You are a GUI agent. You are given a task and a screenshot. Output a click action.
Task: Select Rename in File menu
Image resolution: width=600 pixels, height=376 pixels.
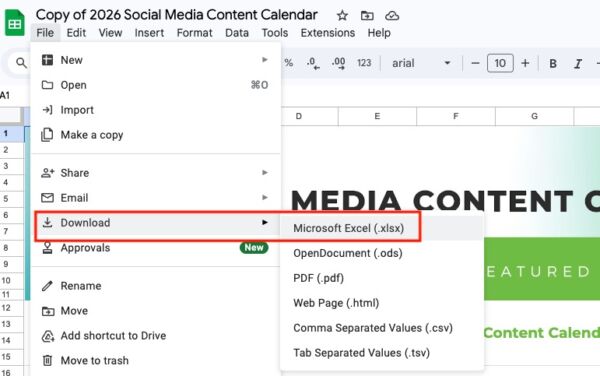[x=155, y=286]
